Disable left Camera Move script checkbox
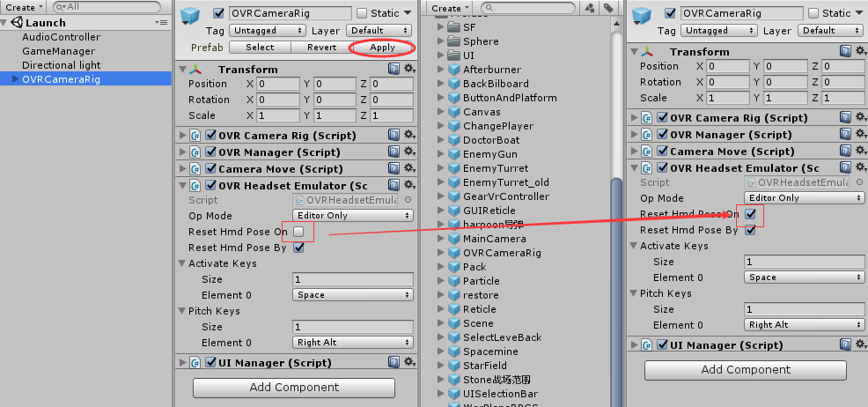The image size is (868, 407). (210, 168)
